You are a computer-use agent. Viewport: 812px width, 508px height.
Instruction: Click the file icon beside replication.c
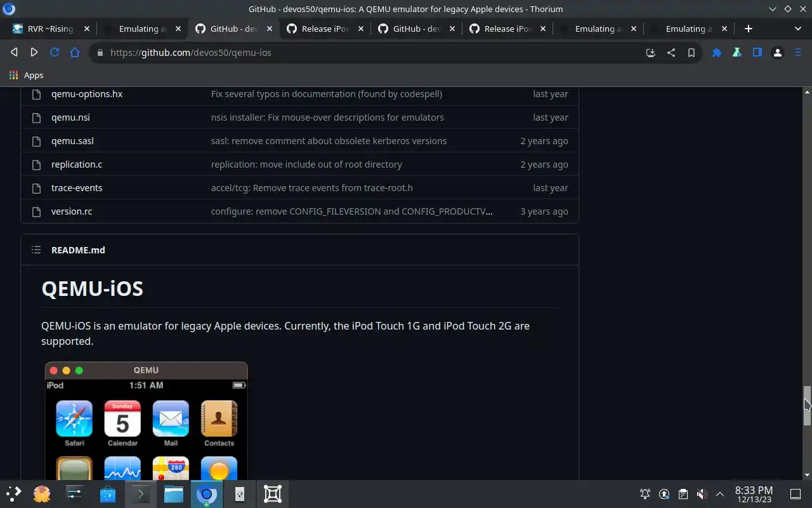coord(36,164)
